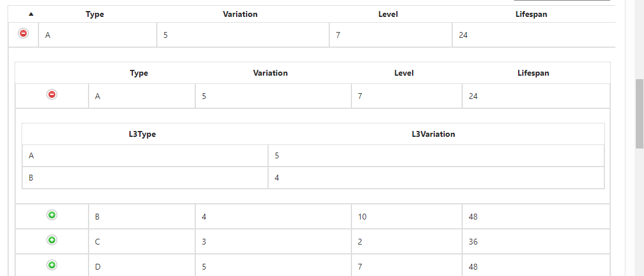This screenshot has width=644, height=276.
Task: Collapse the top-level row A red minus icon
Action: coord(23,33)
